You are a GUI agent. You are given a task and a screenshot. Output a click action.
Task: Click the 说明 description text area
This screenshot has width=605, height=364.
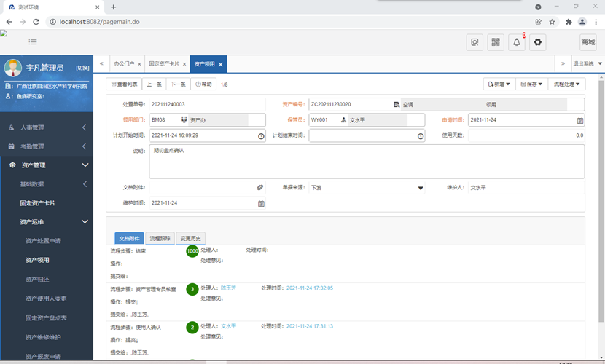pos(367,162)
